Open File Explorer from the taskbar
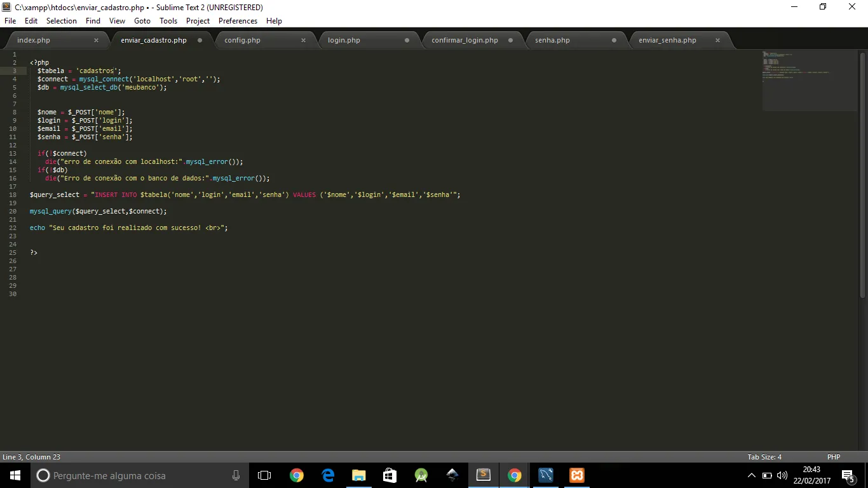868x488 pixels. 359,475
